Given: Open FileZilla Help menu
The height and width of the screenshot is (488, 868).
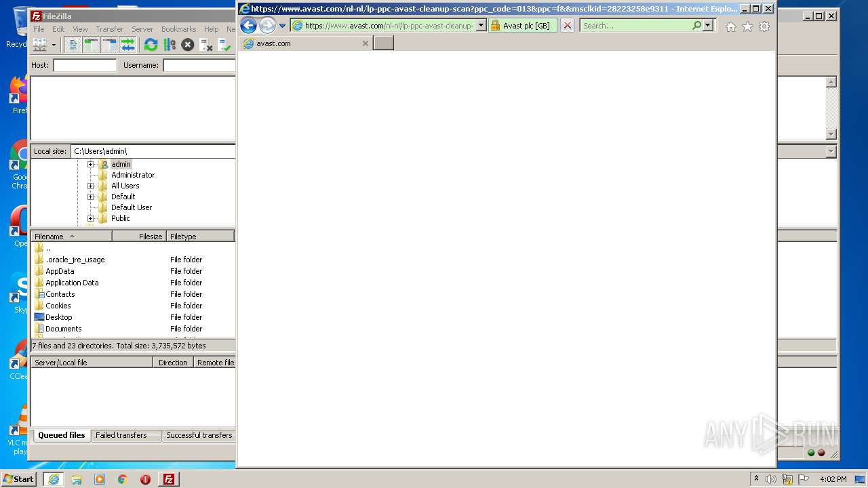Looking at the screenshot, I should coord(212,29).
